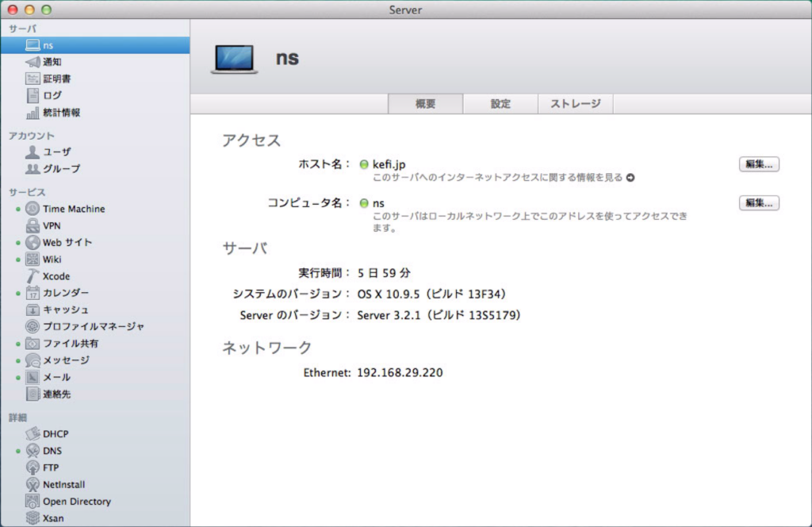Image resolution: width=812 pixels, height=527 pixels.
Task: Open the Web サイト globe icon
Action: (32, 243)
